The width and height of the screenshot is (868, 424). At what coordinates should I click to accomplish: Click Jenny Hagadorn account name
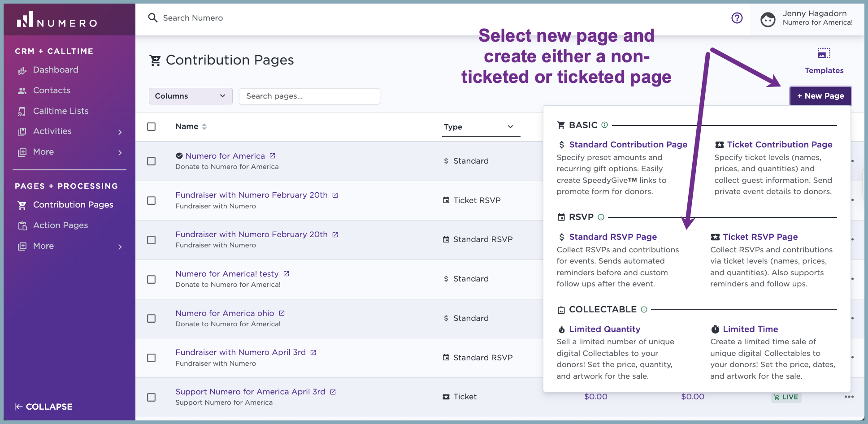tap(815, 13)
